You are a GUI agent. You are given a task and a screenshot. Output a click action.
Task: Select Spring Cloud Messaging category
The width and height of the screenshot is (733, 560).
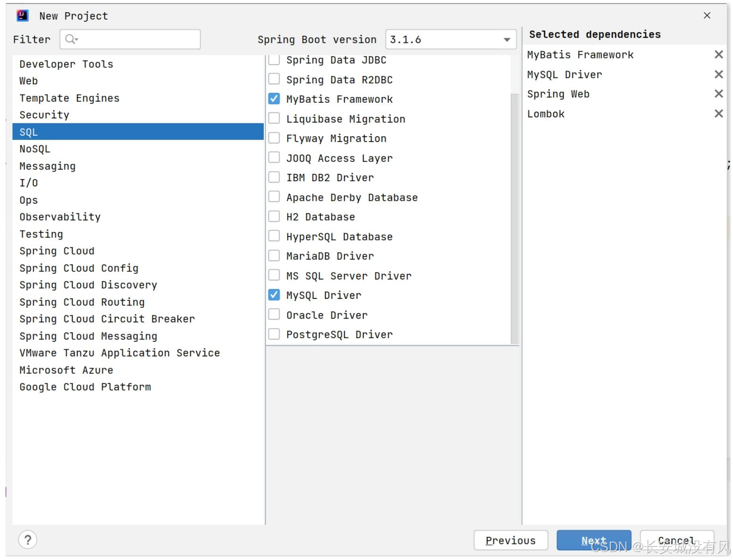point(138,336)
